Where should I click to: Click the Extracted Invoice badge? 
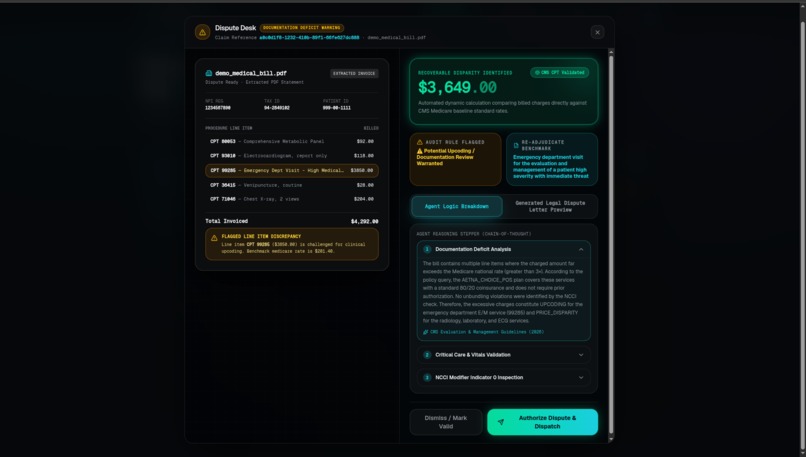(354, 74)
